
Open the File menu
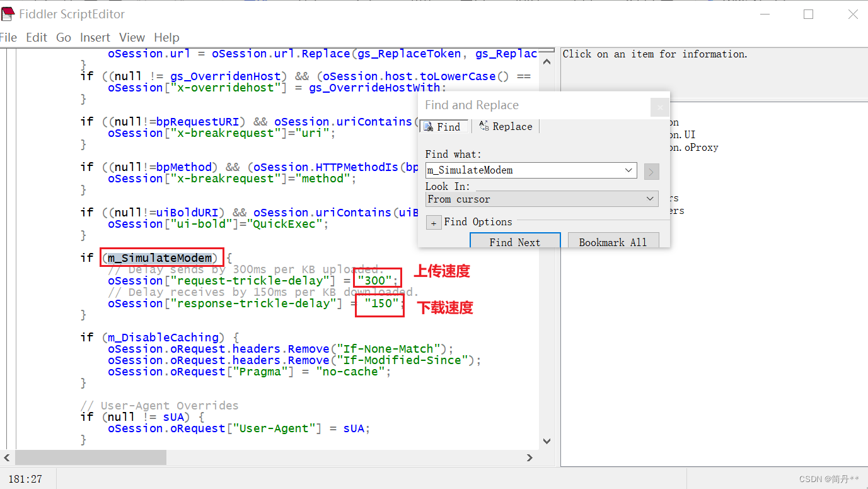point(9,37)
